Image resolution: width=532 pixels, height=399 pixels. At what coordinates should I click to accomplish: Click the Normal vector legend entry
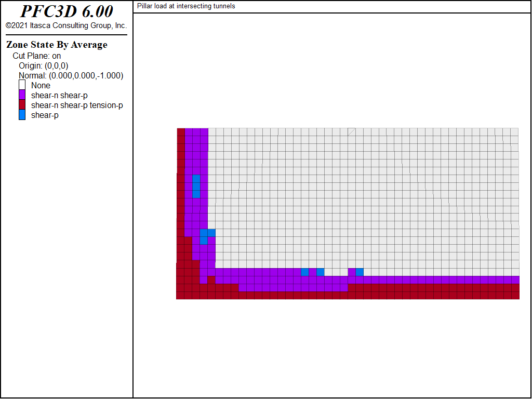(71, 76)
